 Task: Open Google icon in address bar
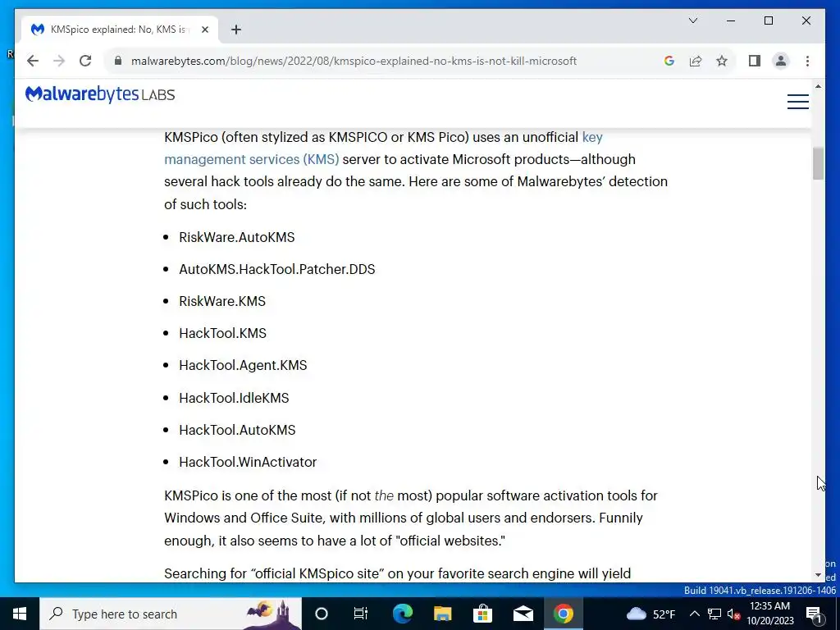(669, 61)
